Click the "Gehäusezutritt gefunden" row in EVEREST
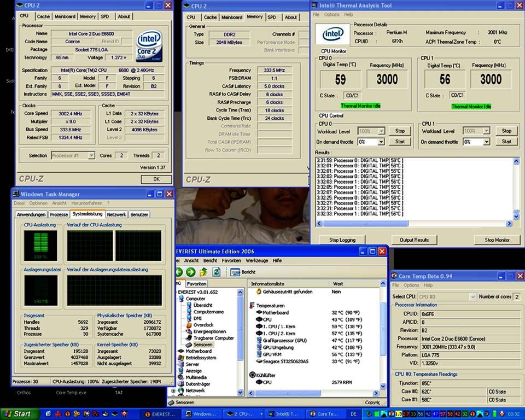The width and height of the screenshot is (525, 420). coord(314,291)
